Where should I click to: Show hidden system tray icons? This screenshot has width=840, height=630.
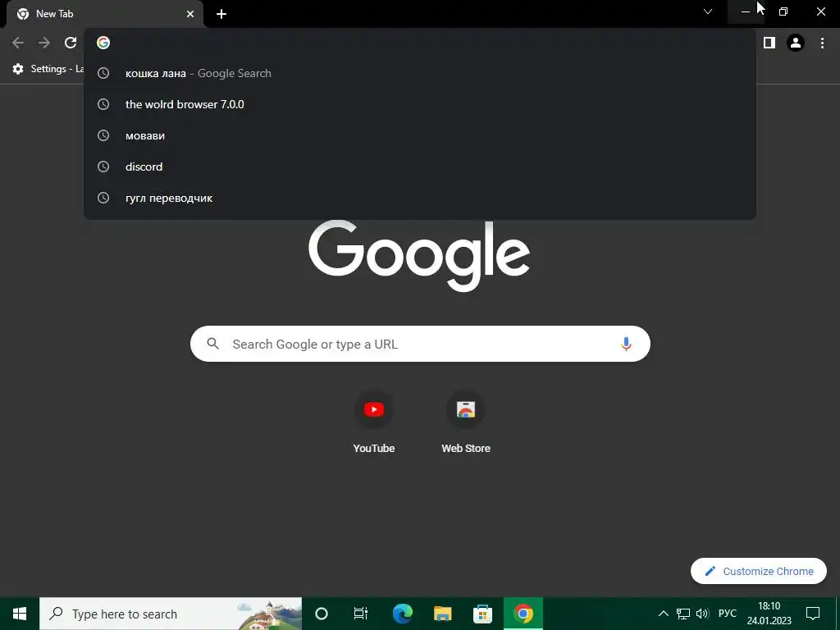pos(663,614)
